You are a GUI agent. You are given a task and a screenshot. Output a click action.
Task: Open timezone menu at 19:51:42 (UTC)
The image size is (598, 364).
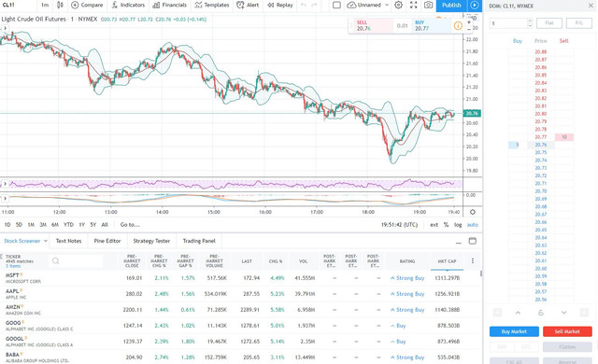click(x=399, y=225)
